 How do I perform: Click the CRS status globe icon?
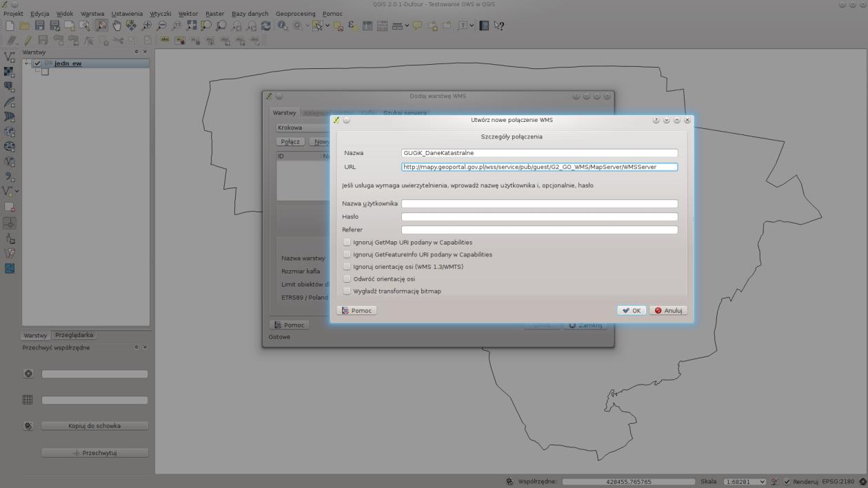pos(863,481)
